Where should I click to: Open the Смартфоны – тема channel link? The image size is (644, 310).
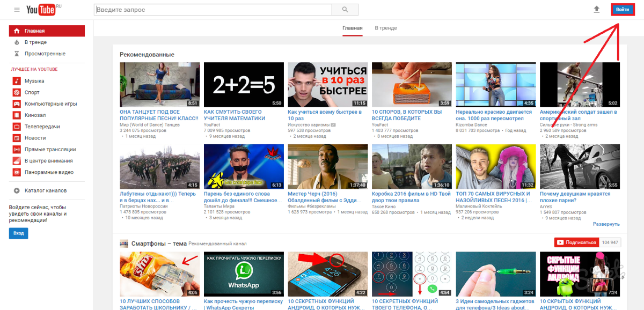point(159,243)
